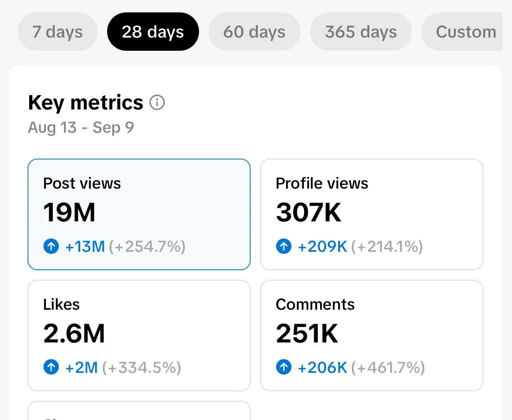Select the Likes metric card
Viewport: 512px width, 420px height.
(139, 336)
